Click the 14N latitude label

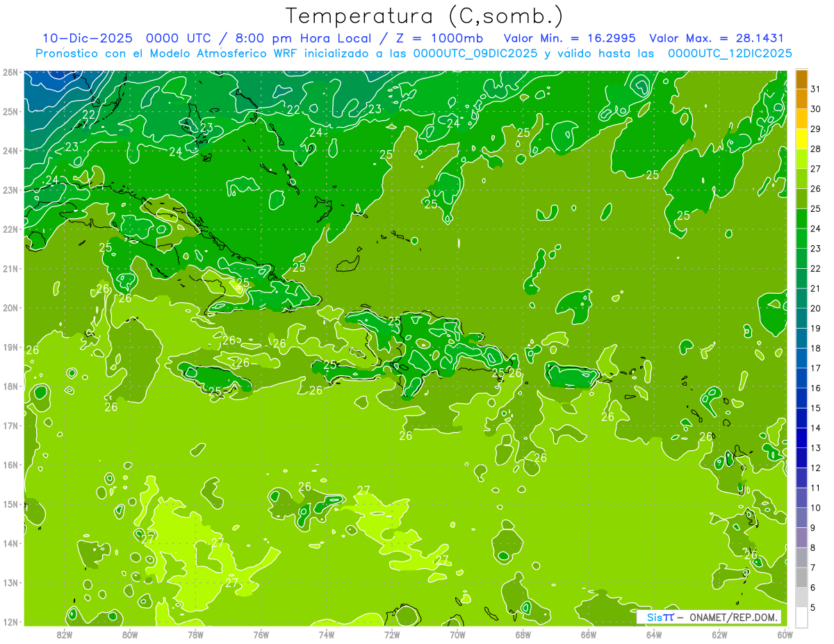10,543
